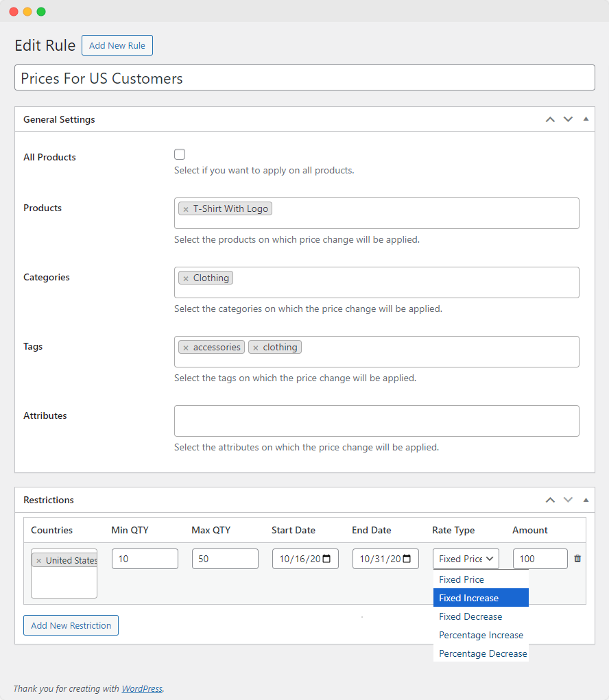Viewport: 609px width, 700px height.
Task: Click the rule title input field
Action: (304, 78)
